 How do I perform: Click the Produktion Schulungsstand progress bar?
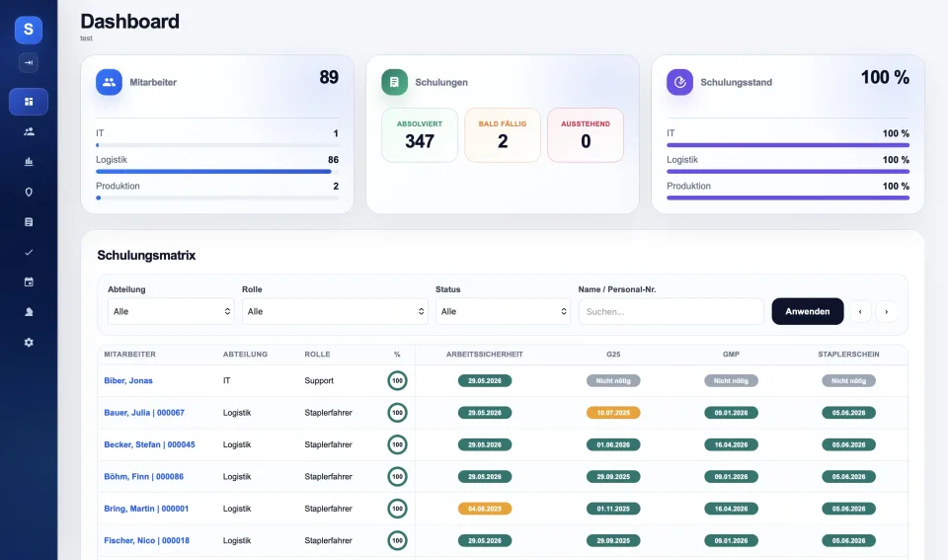click(788, 198)
